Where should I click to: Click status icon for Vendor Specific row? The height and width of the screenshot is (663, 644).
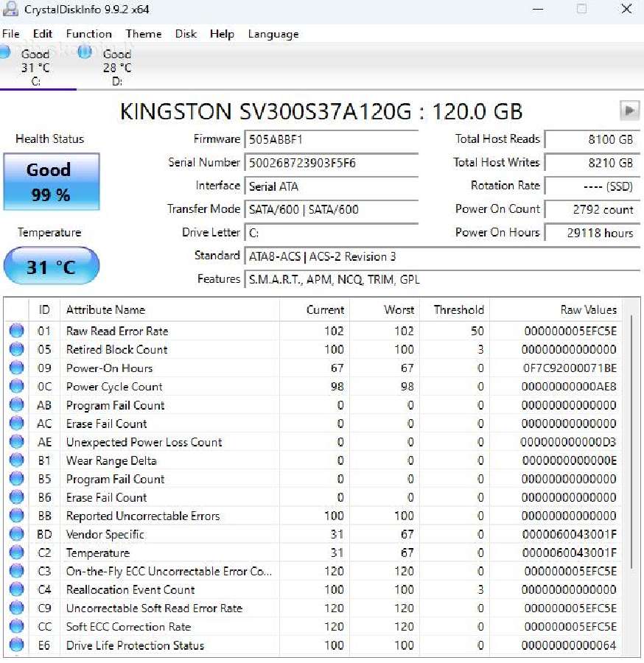[16, 534]
